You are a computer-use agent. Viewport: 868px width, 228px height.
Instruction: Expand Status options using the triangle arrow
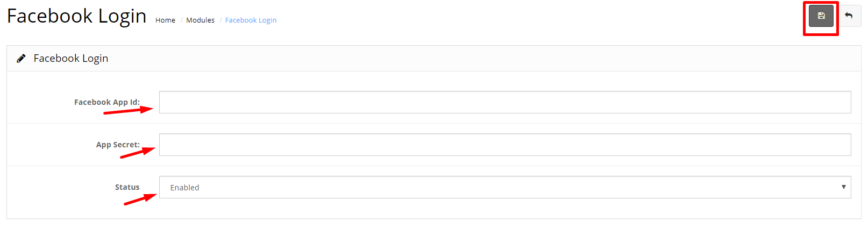[843, 187]
